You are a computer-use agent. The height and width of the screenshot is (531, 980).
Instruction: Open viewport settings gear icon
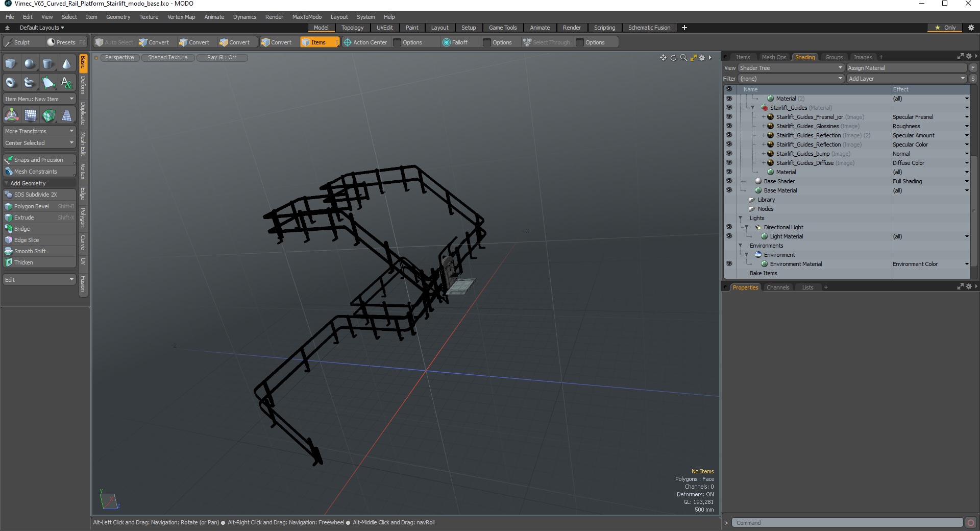tap(702, 58)
